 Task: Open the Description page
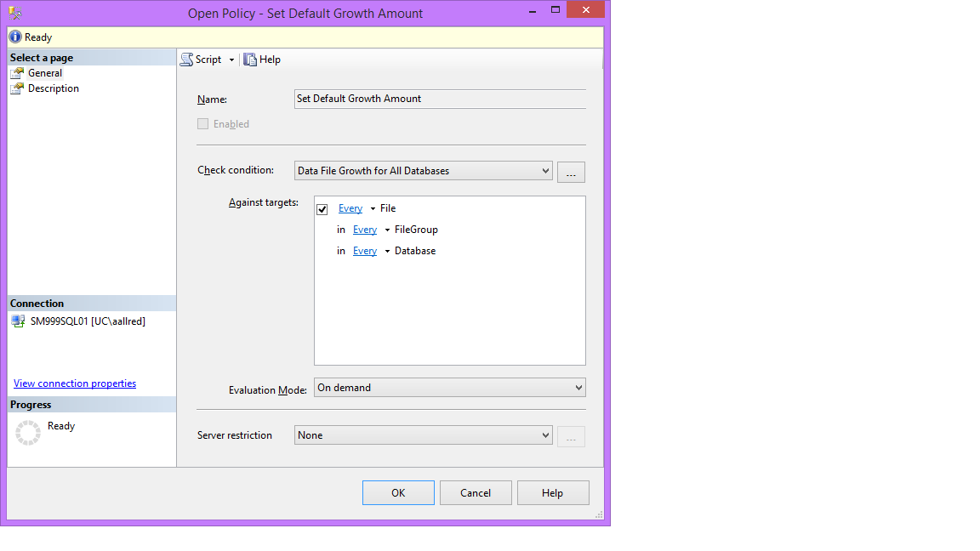(x=53, y=88)
